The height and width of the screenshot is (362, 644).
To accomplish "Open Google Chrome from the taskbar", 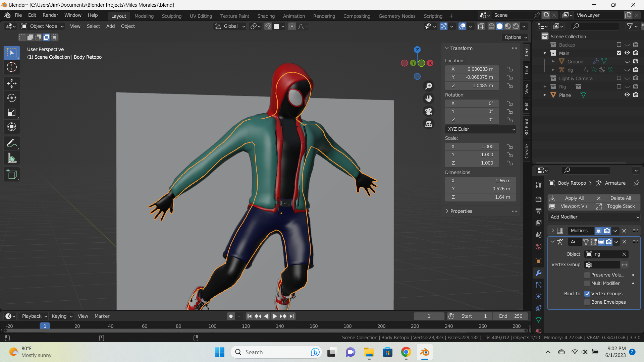I will click(406, 352).
